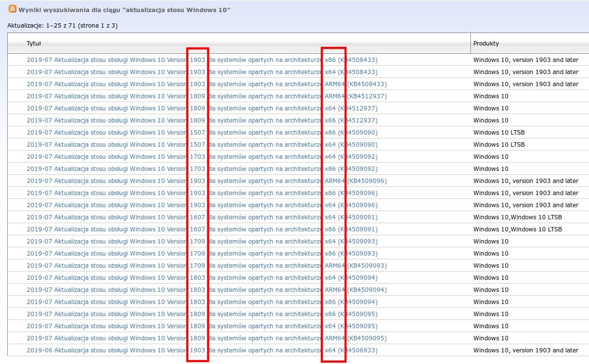The image size is (589, 364).
Task: Open the 1803 x64 KB4509094 update link
Action: point(202,278)
